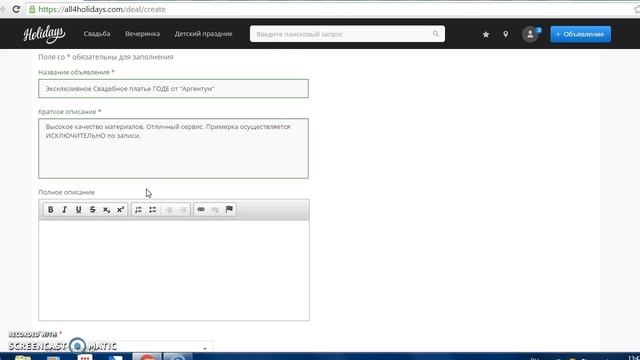This screenshot has height=360, width=640.
Task: Open the location pin icon
Action: [506, 34]
